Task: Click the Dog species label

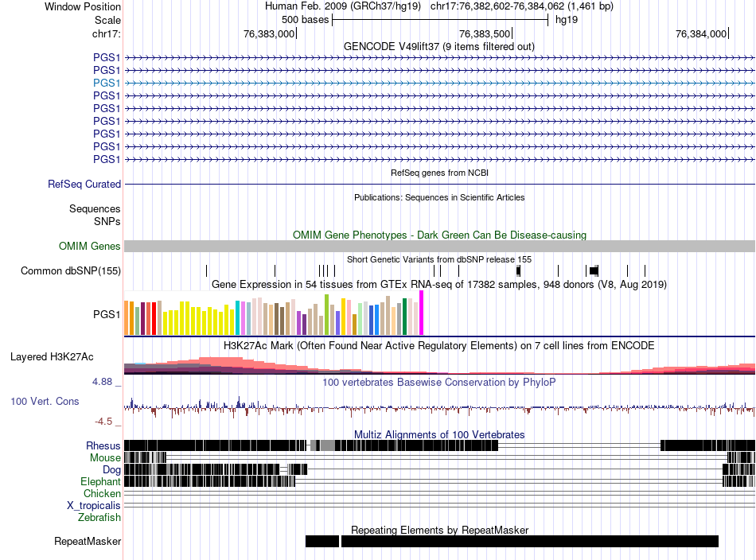Action: [x=111, y=470]
